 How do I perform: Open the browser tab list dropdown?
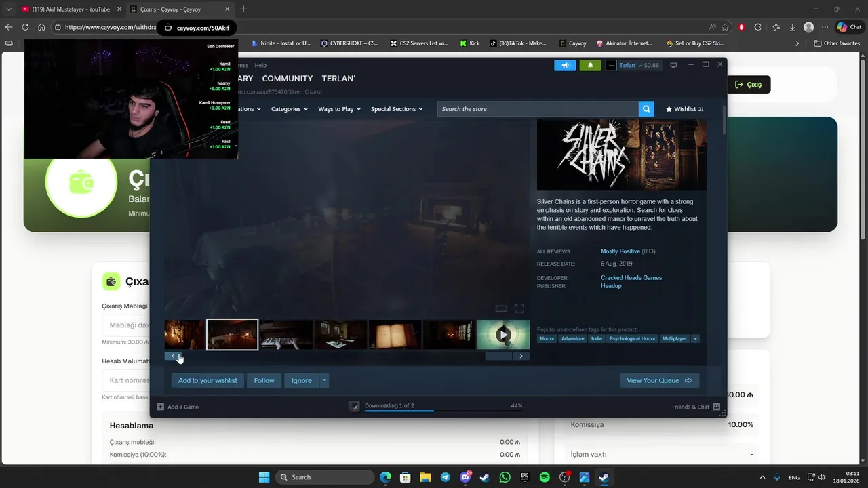9,9
